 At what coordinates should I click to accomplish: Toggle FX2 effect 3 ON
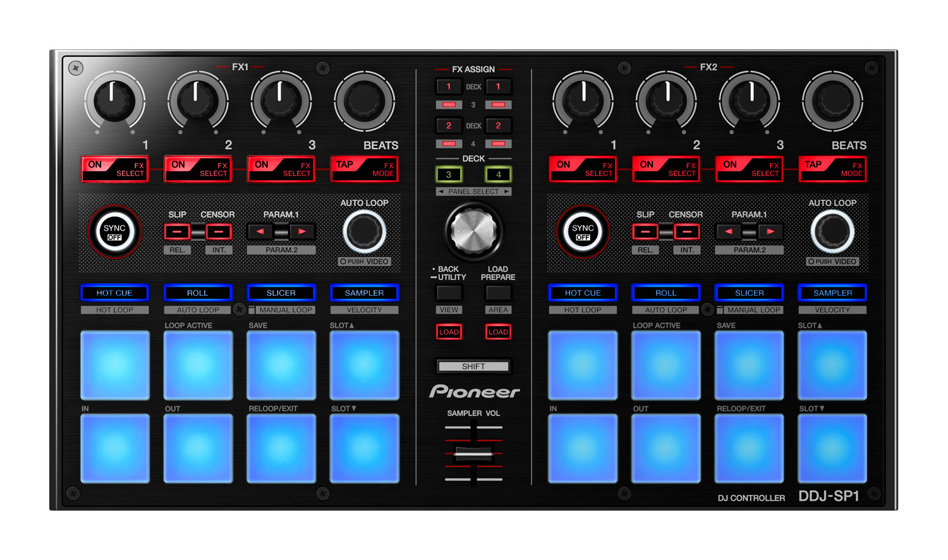pyautogui.click(x=749, y=169)
